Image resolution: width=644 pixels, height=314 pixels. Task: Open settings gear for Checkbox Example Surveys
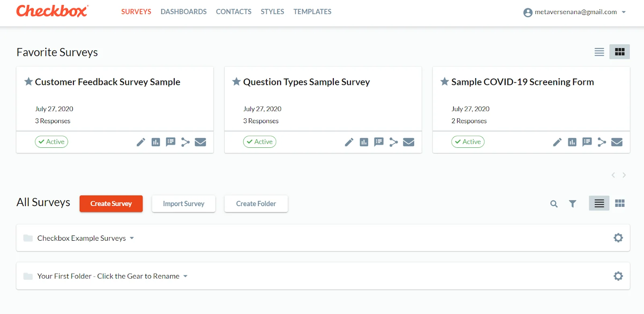coord(618,238)
